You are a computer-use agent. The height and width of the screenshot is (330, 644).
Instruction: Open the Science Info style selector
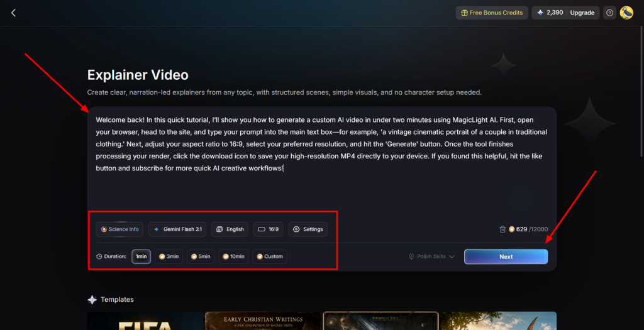pyautogui.click(x=119, y=229)
